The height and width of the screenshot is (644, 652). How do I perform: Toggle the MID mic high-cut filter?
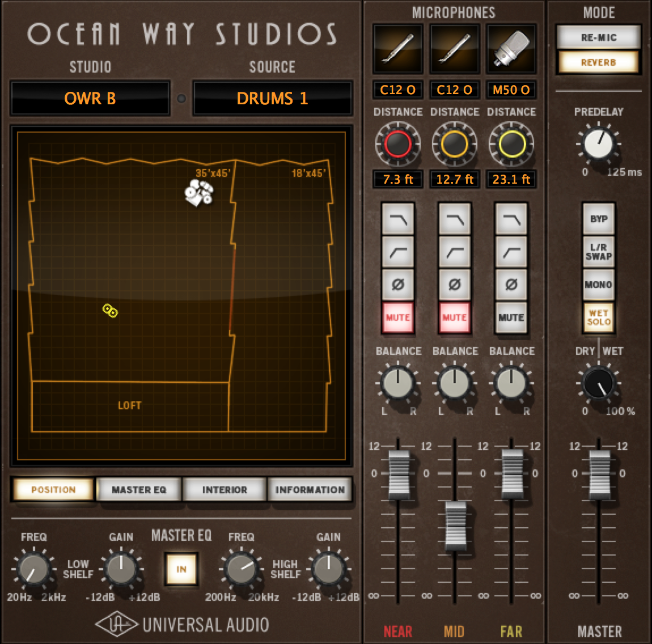tap(455, 219)
